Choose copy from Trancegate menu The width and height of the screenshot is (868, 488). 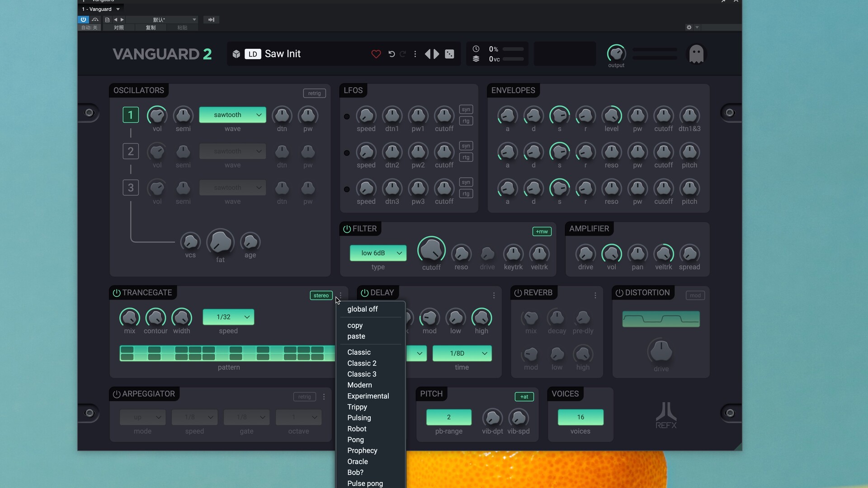pos(355,325)
